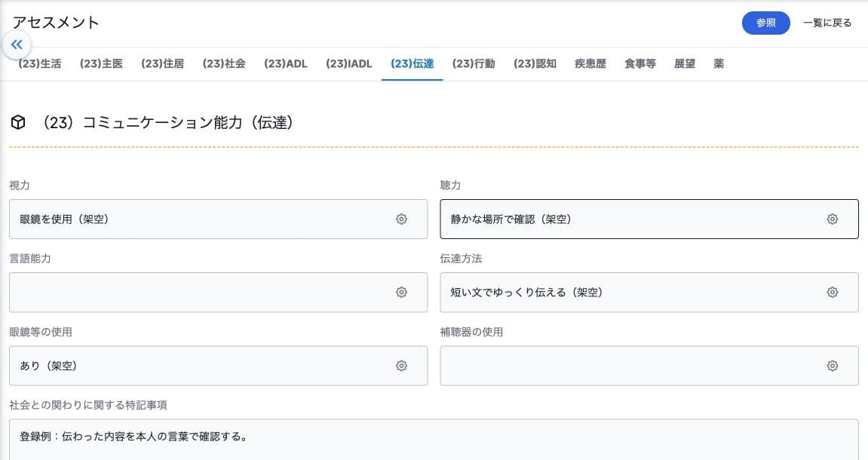Screen dimensions: 868x460
Task: Click 社会との関わりに関する特記事項 text area
Action: click(434, 440)
